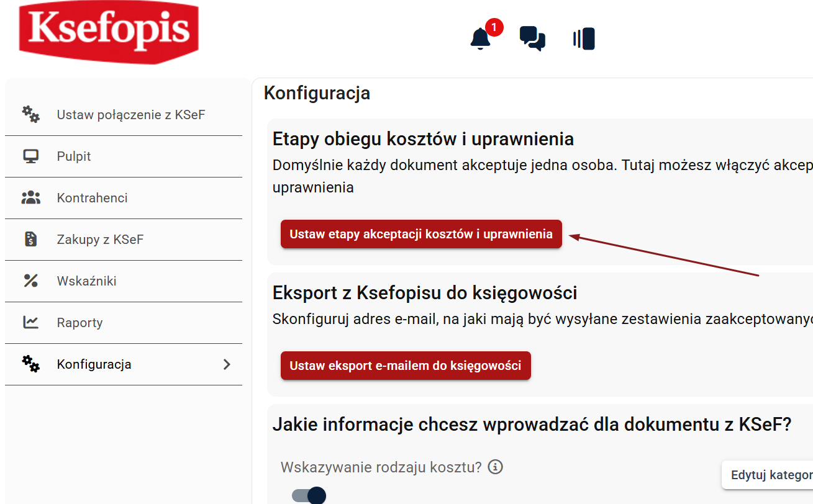Select Kontrahenci from the sidebar
This screenshot has height=504, width=813.
tap(92, 198)
